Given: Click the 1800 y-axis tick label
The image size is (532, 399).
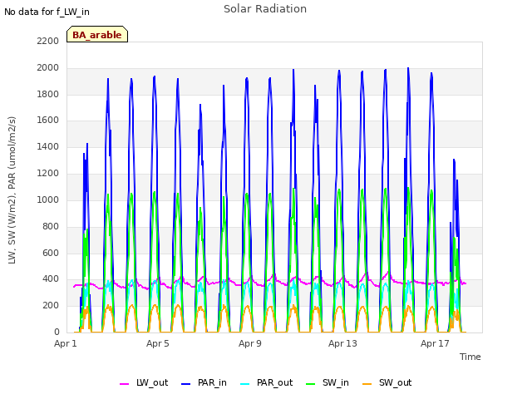Looking at the screenshot, I should 48,94.
